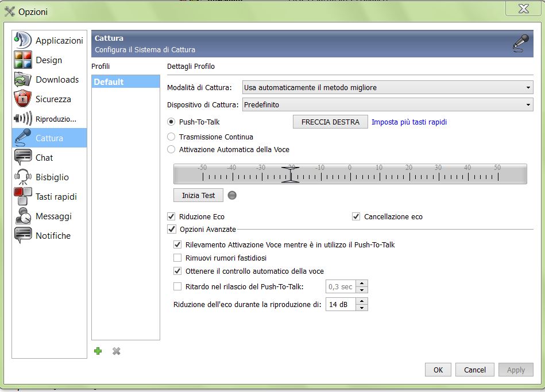Expand Modalità di Cattura dropdown
This screenshot has height=392, width=545.
coord(387,88)
